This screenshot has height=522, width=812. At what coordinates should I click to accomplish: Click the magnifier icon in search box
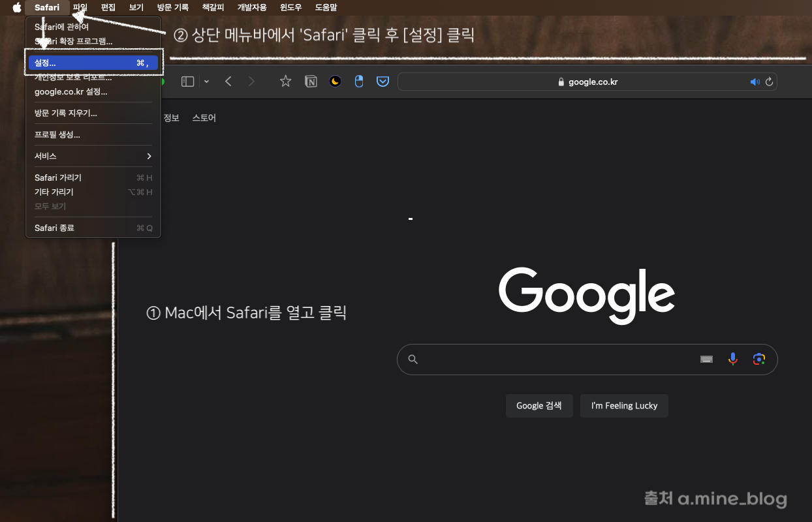pos(413,360)
